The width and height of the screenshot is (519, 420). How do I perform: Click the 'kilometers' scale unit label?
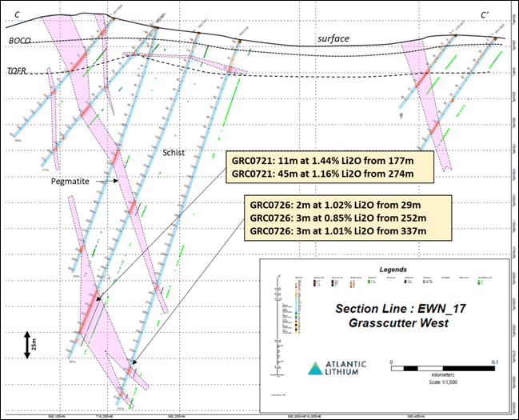pyautogui.click(x=443, y=375)
